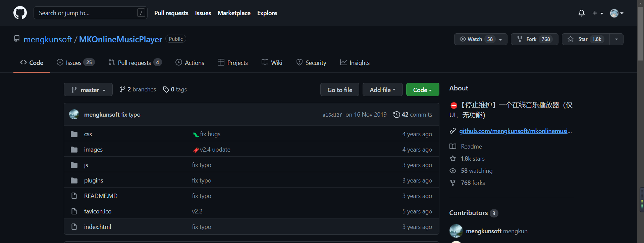Go to Issues in top nav
The height and width of the screenshot is (243, 644).
coord(203,13)
